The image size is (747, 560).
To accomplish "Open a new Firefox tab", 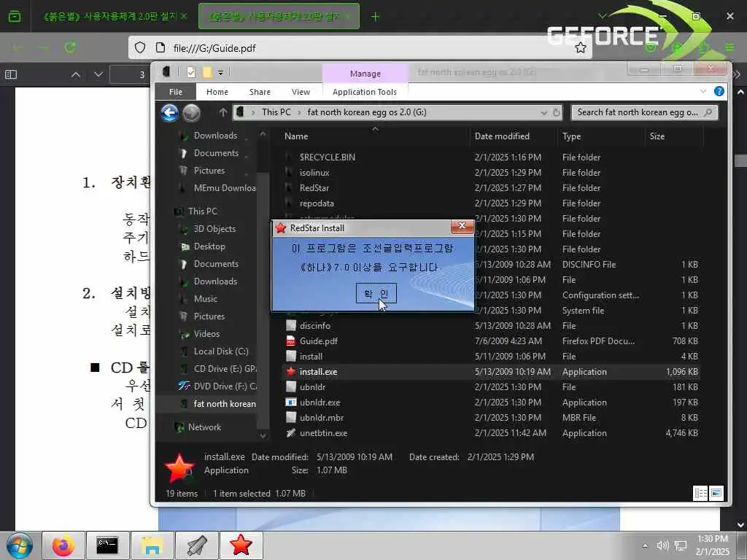I will pos(375,17).
